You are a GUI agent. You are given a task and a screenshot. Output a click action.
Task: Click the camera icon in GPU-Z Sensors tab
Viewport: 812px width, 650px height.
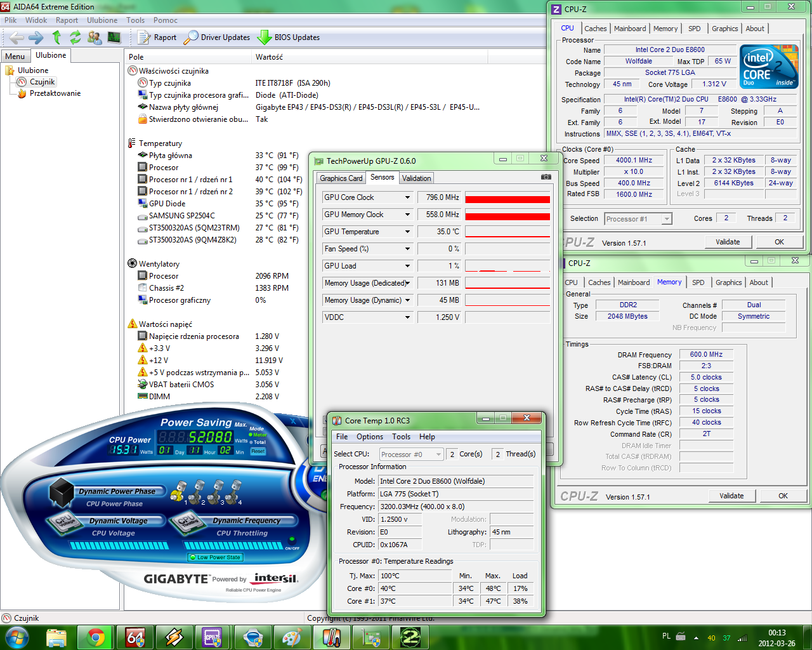(546, 177)
